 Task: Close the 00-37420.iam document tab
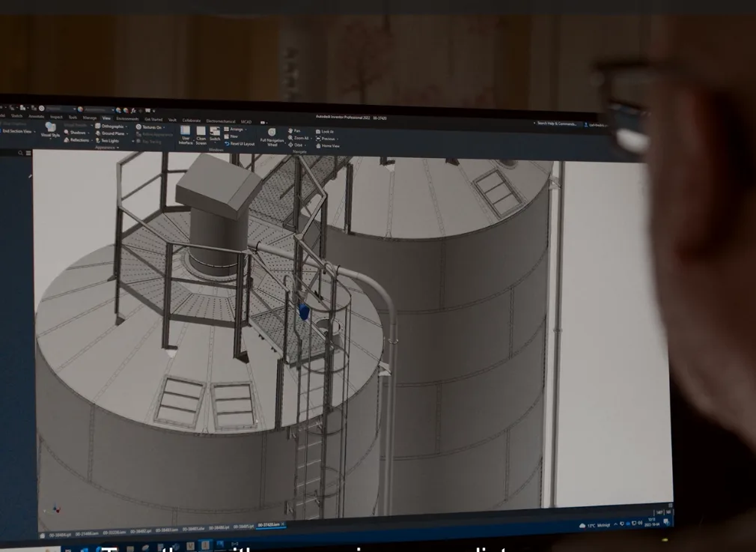click(283, 524)
